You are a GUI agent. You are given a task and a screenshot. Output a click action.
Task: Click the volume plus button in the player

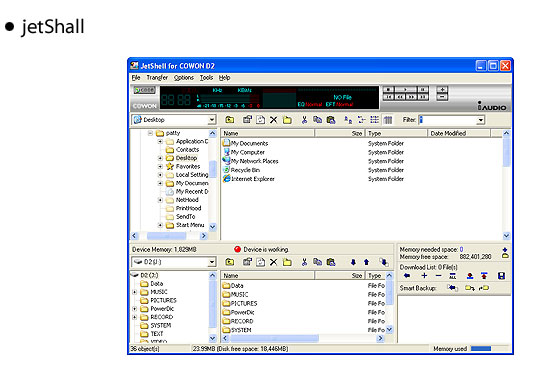pyautogui.click(x=442, y=89)
